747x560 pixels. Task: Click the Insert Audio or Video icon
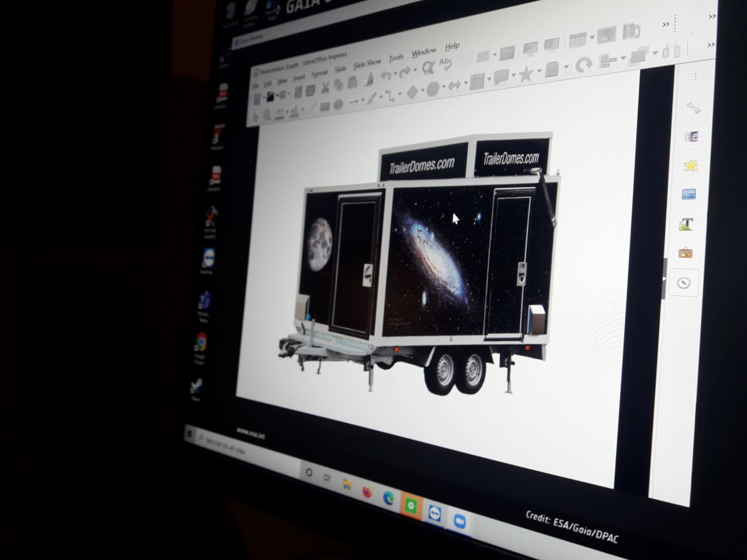pyautogui.click(x=631, y=30)
